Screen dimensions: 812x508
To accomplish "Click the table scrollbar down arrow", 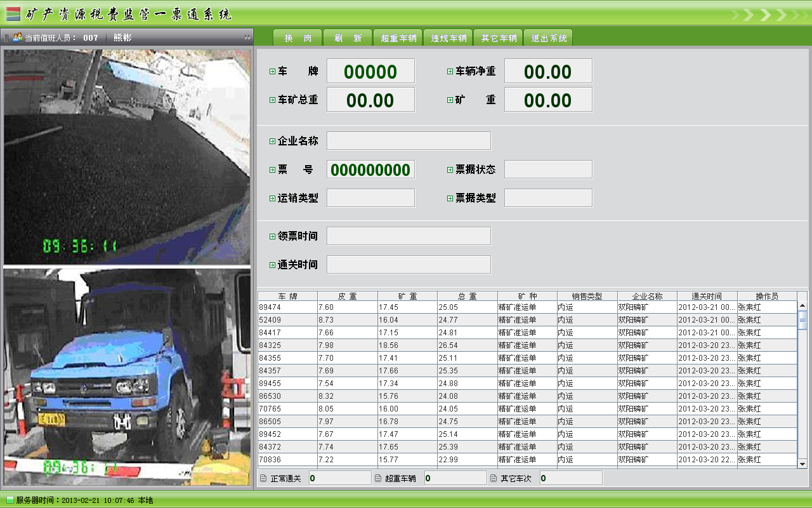I will point(802,464).
